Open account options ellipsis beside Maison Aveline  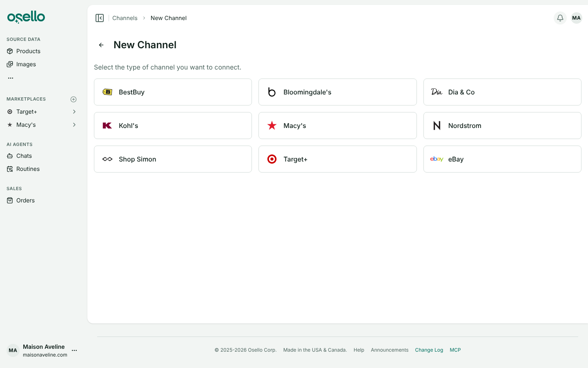pos(74,350)
